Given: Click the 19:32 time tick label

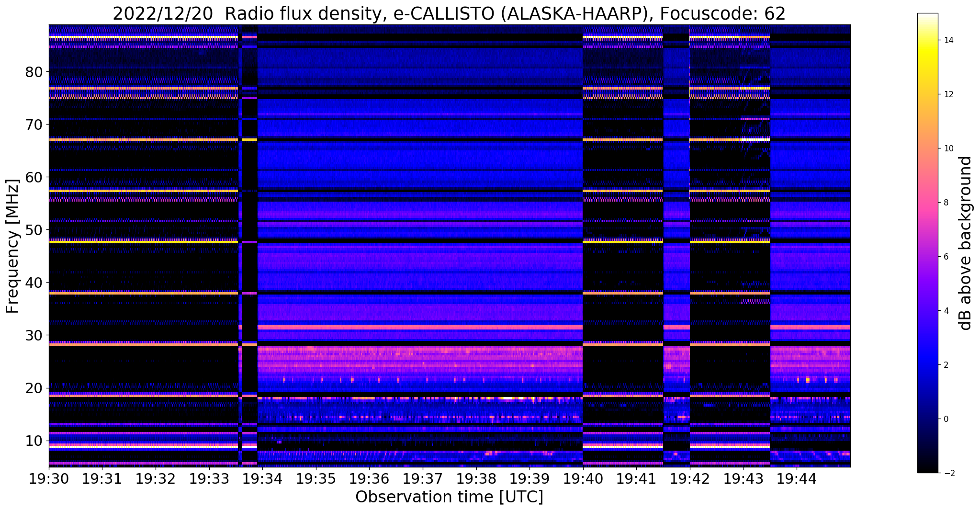Looking at the screenshot, I should (156, 478).
